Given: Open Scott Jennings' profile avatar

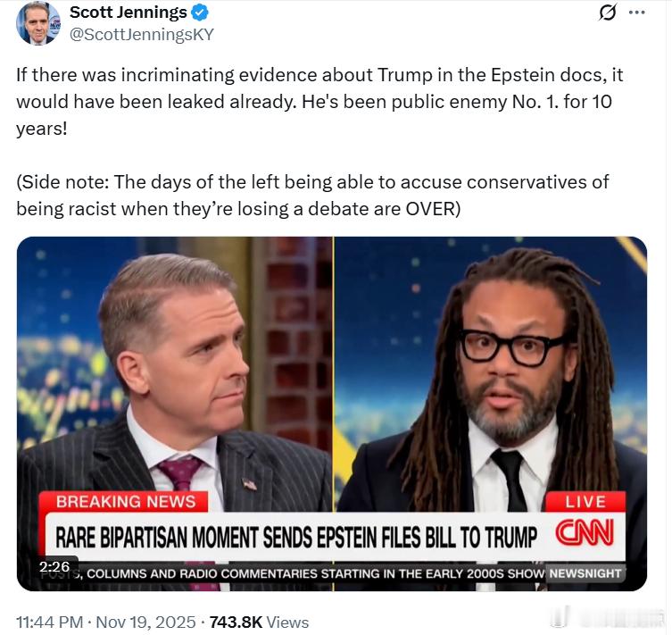Looking at the screenshot, I should click(38, 23).
